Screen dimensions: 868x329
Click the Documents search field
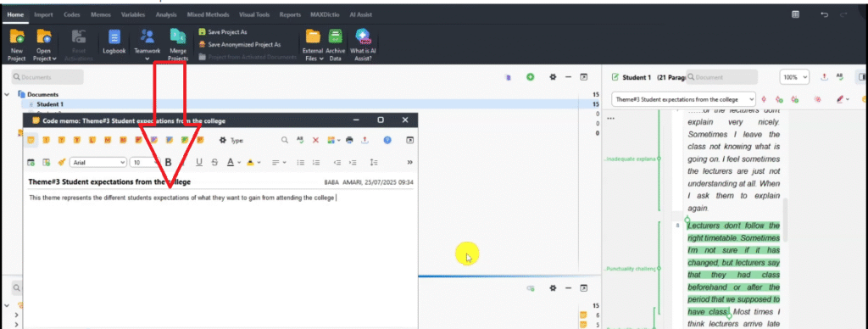47,77
